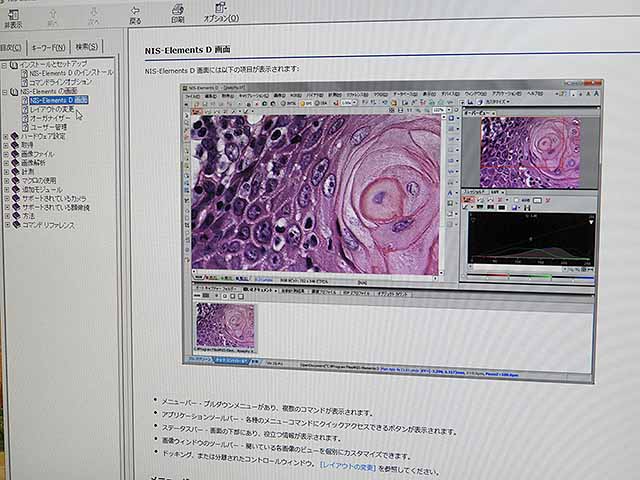640x480 pixels.
Task: Open the オプション(O) toolbar menu
Action: tap(221, 13)
